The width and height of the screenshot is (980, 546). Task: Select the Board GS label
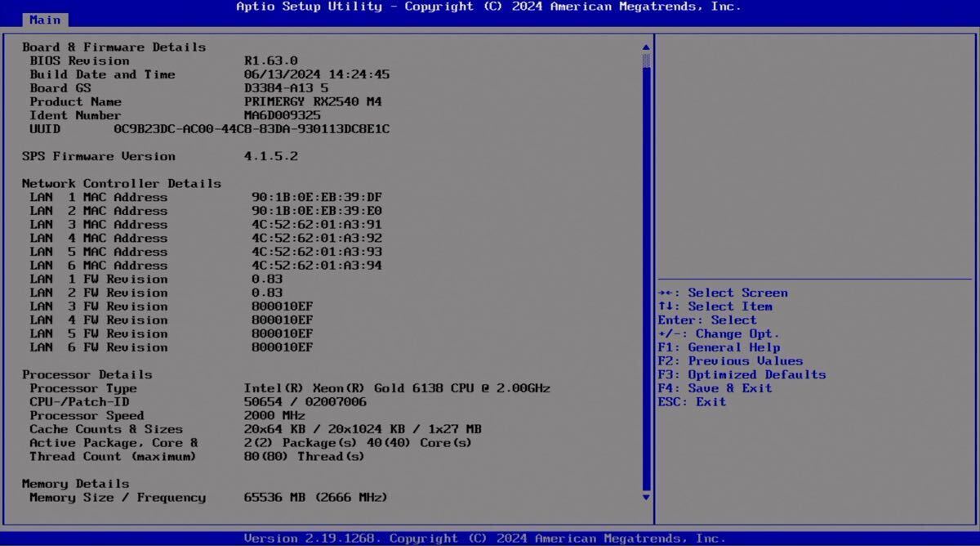click(60, 88)
